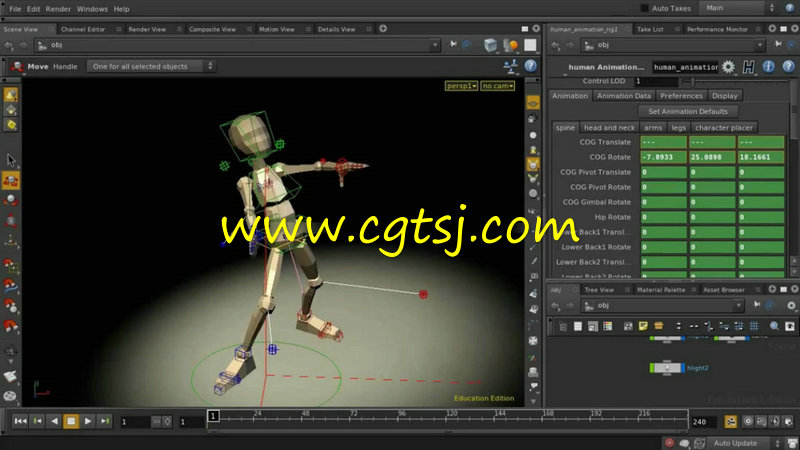Select the Move tool icon in the operation bar

17,66
